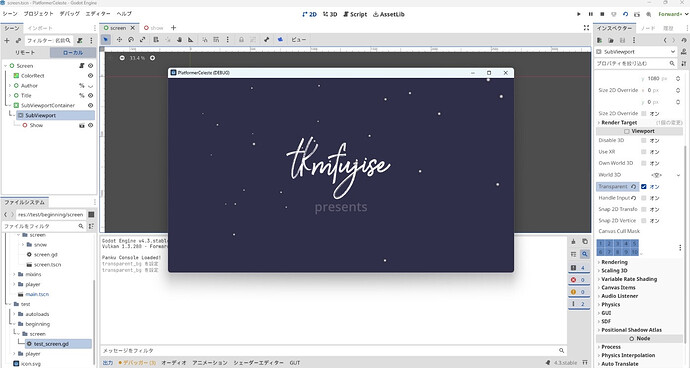Instantiate child scene via link icon

(18, 40)
